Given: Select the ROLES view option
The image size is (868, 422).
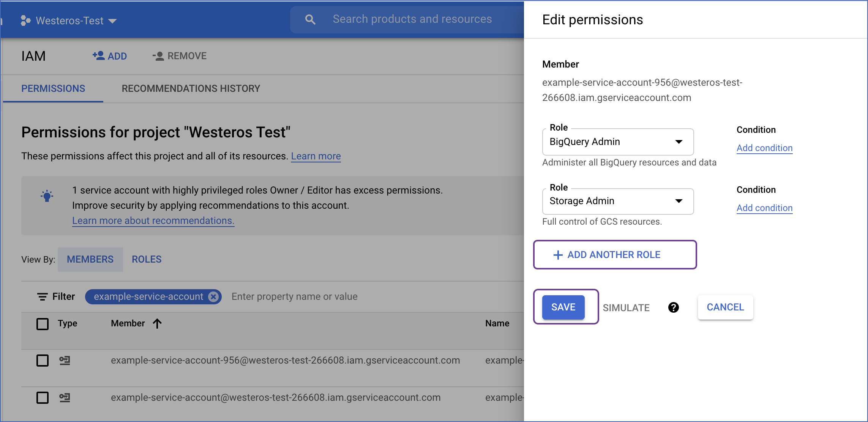Looking at the screenshot, I should (146, 259).
